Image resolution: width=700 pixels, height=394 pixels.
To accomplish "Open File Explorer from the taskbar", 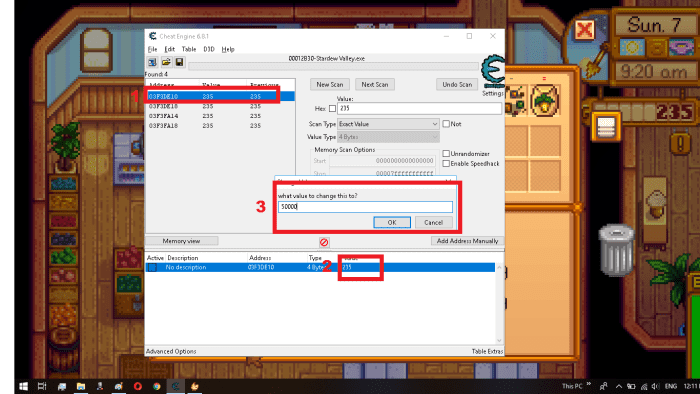I will [x=81, y=386].
